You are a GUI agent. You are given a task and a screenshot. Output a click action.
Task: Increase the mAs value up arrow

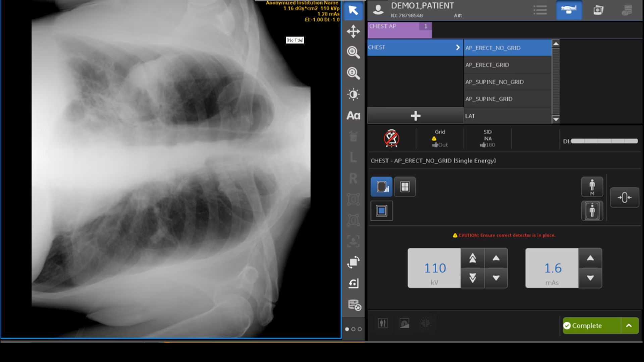coord(590,258)
